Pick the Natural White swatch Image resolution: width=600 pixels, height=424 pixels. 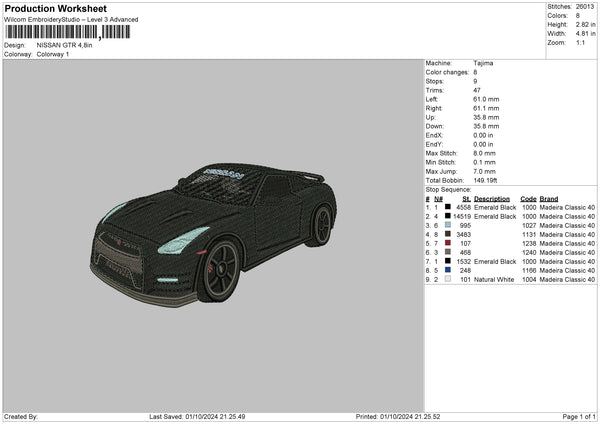[447, 279]
